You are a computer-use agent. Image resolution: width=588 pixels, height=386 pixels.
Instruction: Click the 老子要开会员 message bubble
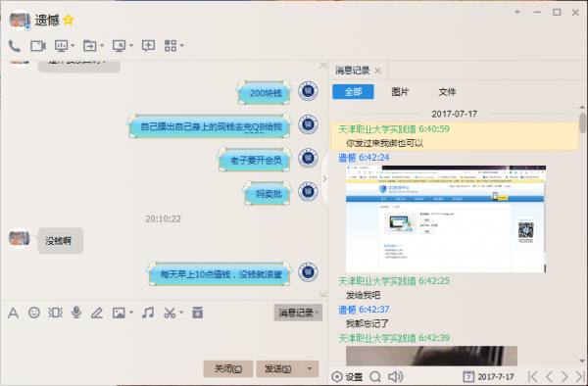(255, 160)
